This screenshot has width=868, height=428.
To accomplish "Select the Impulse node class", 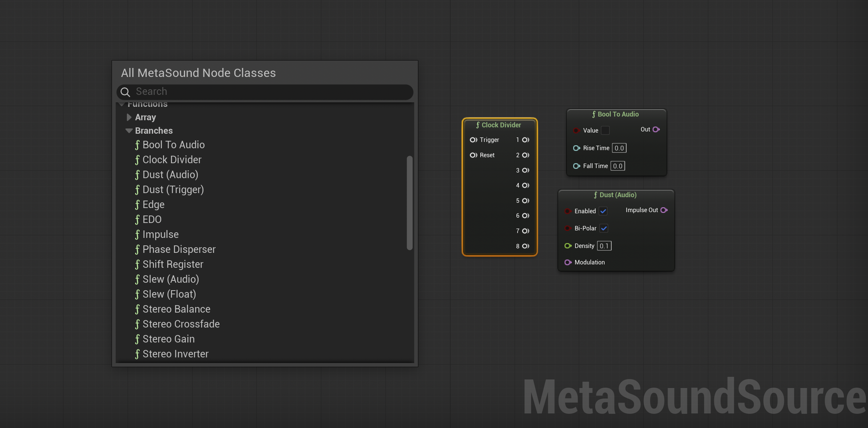I will coord(160,235).
